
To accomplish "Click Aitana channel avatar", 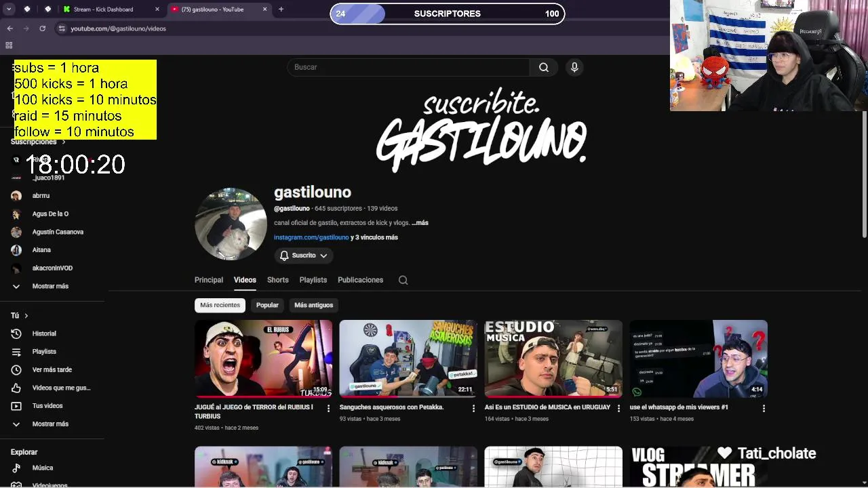I will click(x=16, y=250).
